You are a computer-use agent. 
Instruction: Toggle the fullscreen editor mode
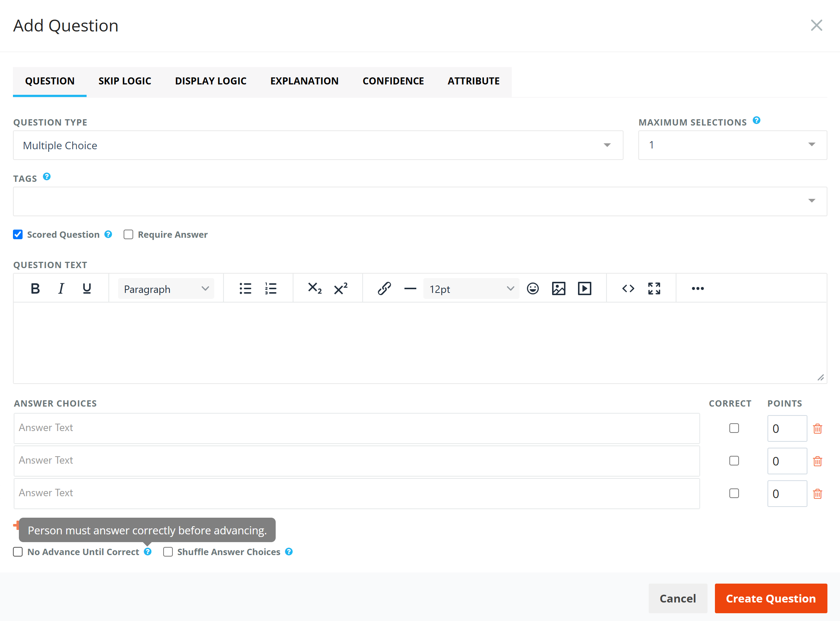(654, 289)
